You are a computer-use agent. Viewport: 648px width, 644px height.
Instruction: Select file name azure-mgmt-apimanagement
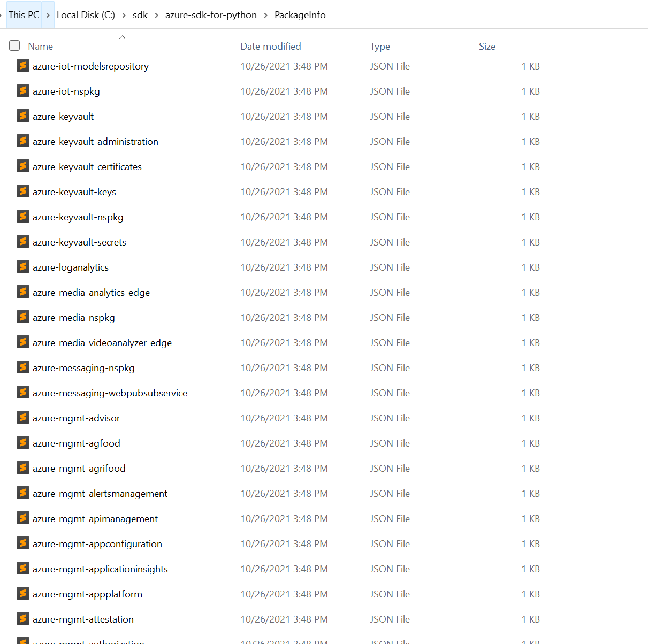[x=95, y=519]
